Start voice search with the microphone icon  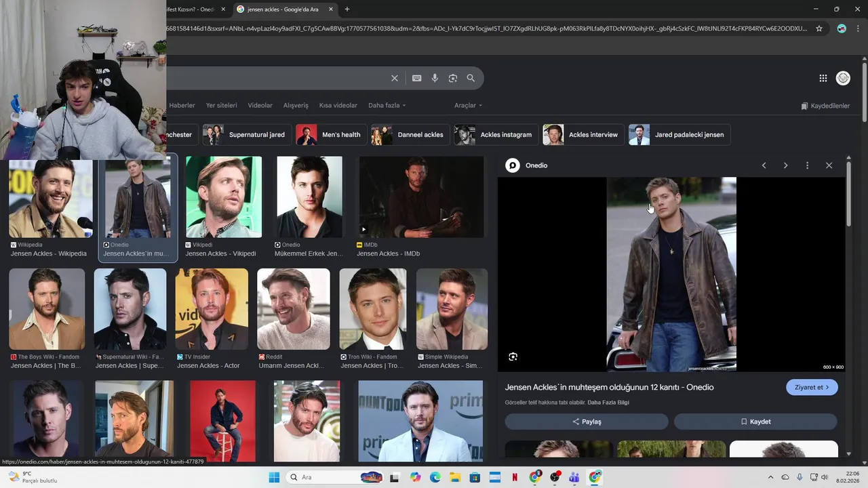(x=435, y=78)
